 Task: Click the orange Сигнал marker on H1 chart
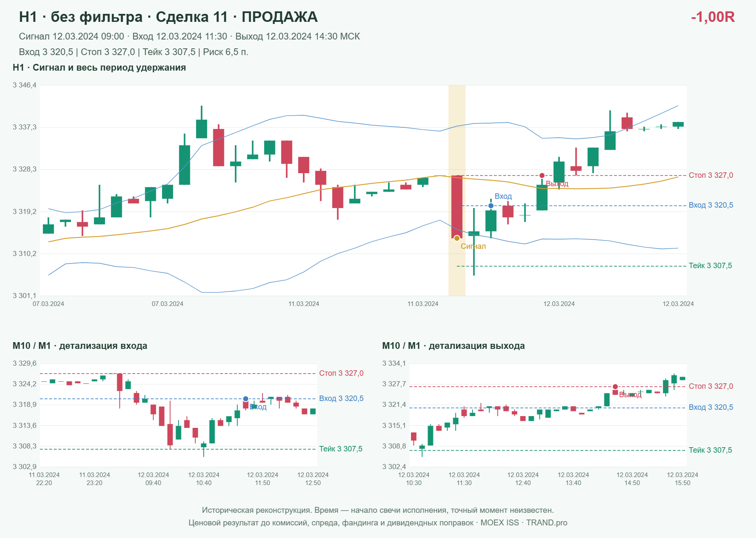tap(457, 238)
